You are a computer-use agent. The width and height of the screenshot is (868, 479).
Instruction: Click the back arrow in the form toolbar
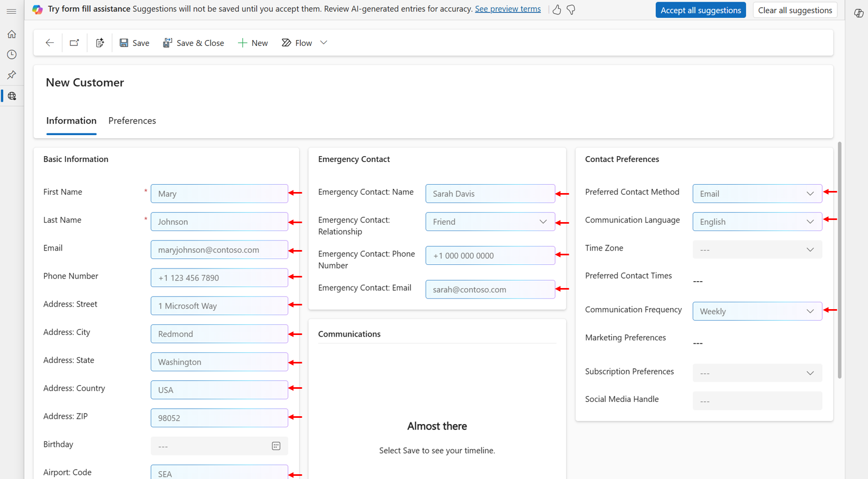pyautogui.click(x=49, y=43)
